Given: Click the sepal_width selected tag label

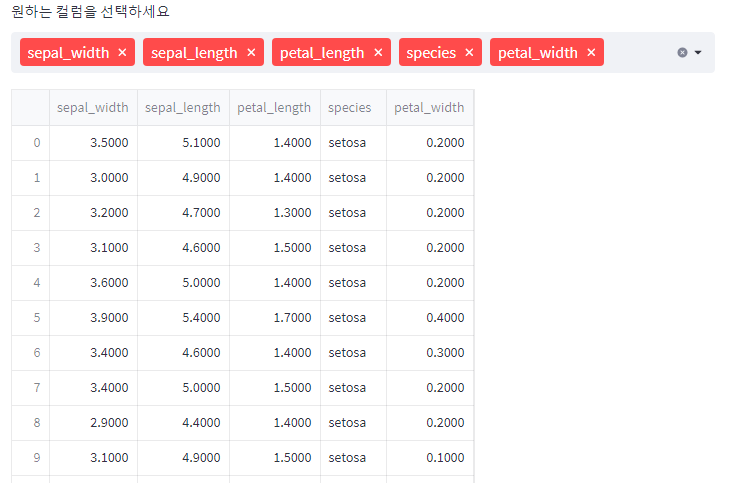Looking at the screenshot, I should (68, 53).
